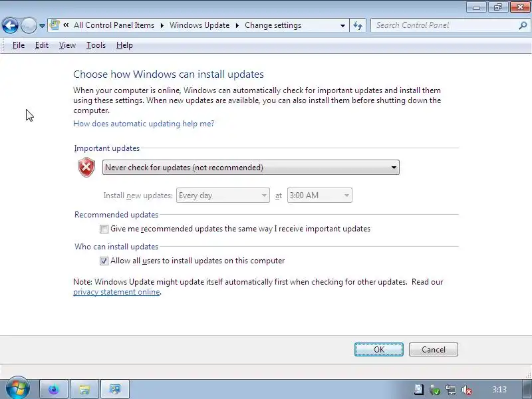This screenshot has width=532, height=399.
Task: Open the network tray icon
Action: click(451, 390)
